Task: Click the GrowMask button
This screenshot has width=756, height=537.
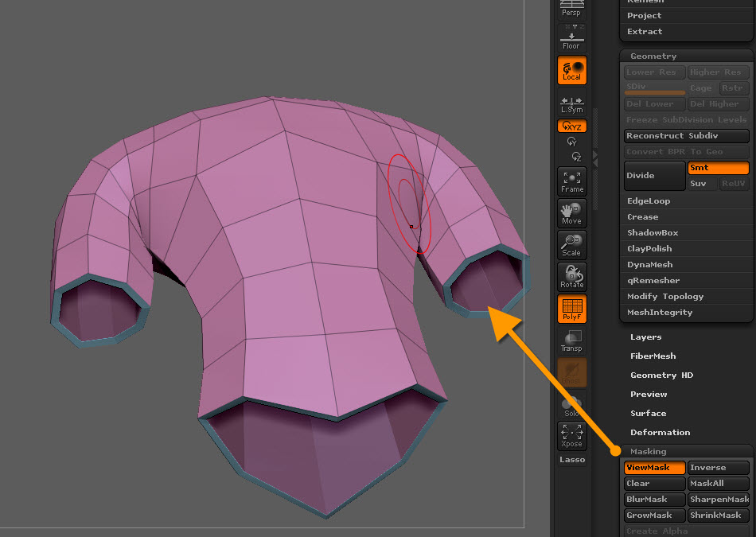Action: point(654,516)
